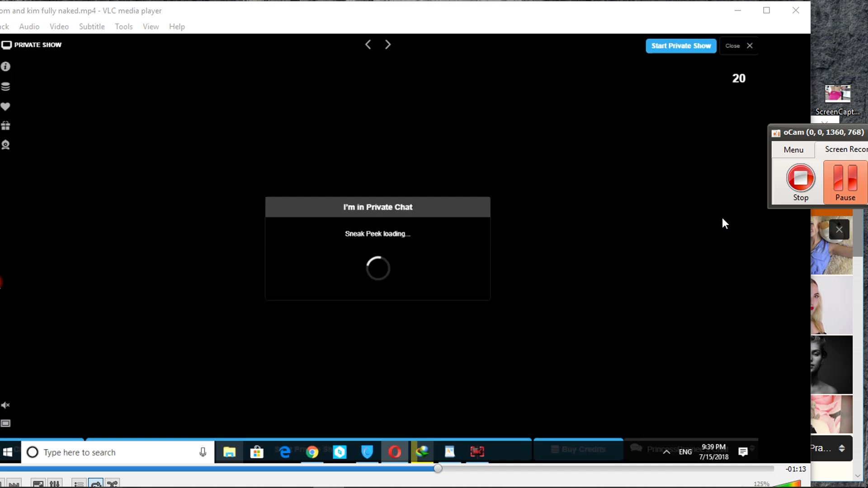Viewport: 868px width, 488px height.
Task: Click the ScreenCapt desktop file thumbnail
Action: (837, 94)
